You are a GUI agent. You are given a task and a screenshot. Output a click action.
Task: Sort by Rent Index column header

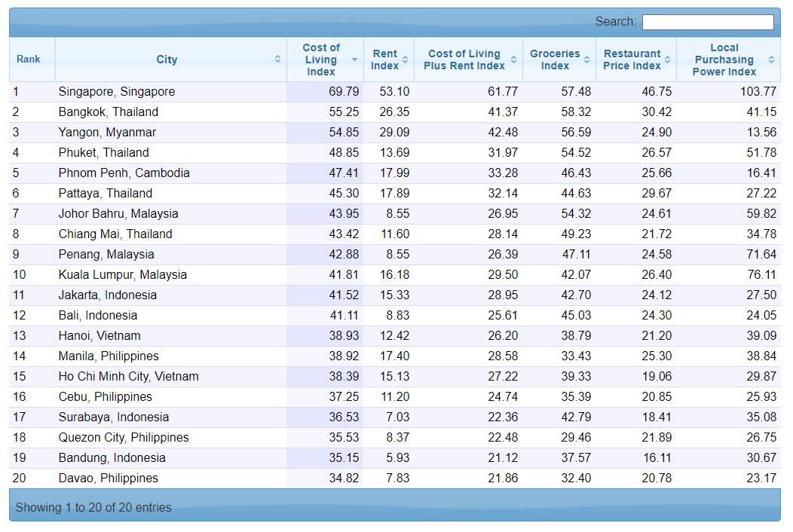click(x=389, y=60)
